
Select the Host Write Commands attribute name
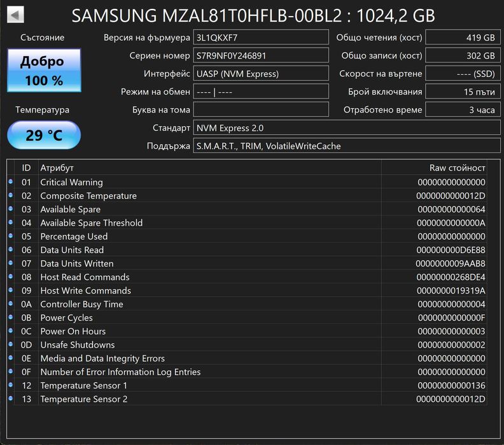coord(85,291)
